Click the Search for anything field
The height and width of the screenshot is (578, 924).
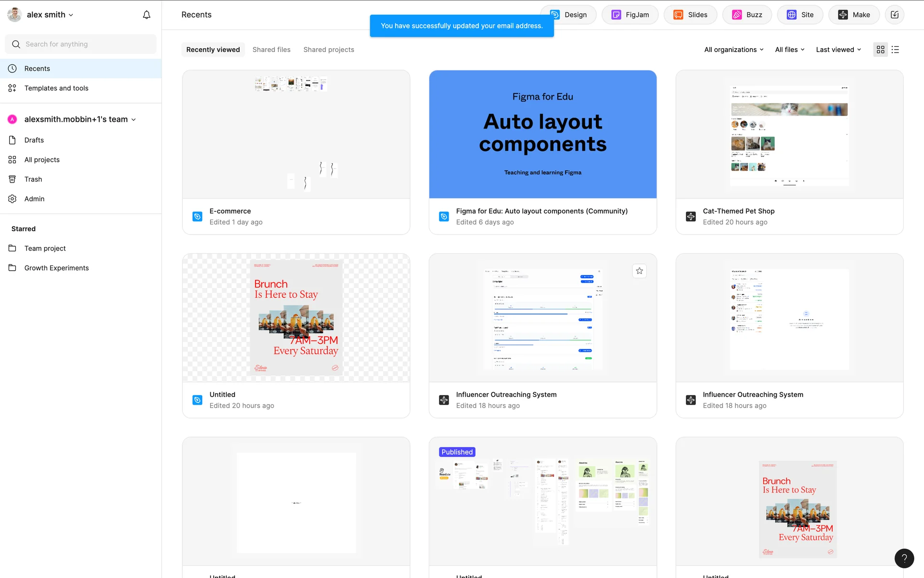81,44
